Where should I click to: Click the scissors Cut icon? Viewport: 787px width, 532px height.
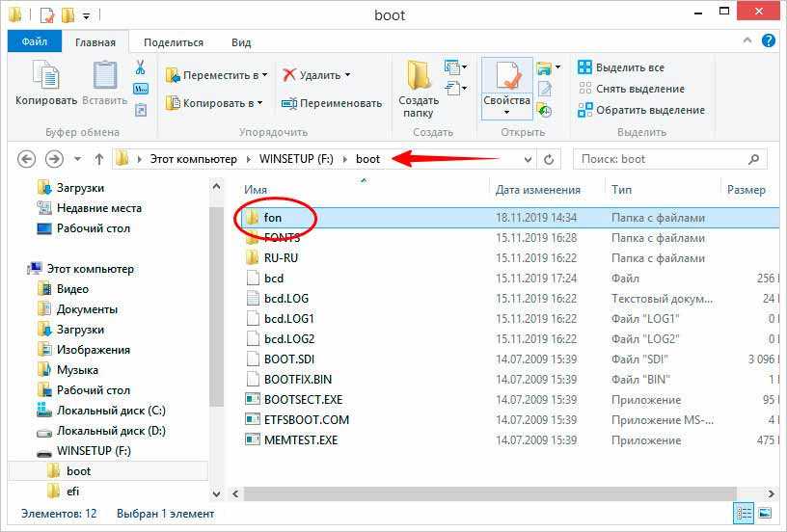coord(140,67)
